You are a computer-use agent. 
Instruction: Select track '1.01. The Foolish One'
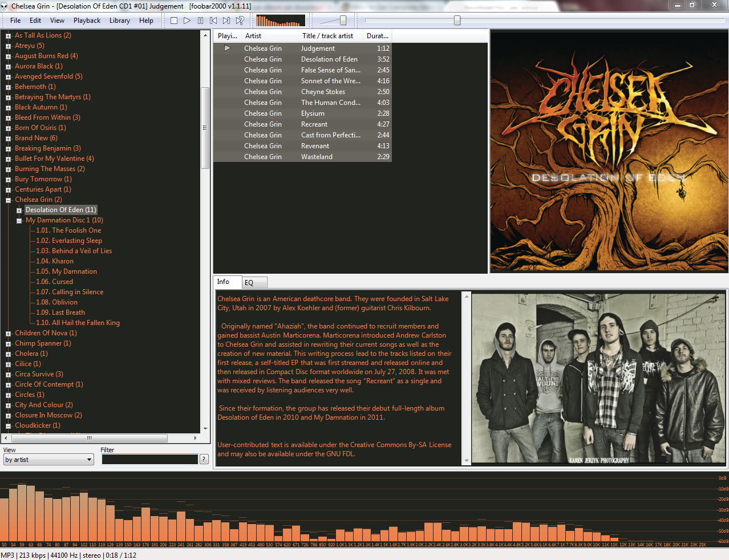68,230
